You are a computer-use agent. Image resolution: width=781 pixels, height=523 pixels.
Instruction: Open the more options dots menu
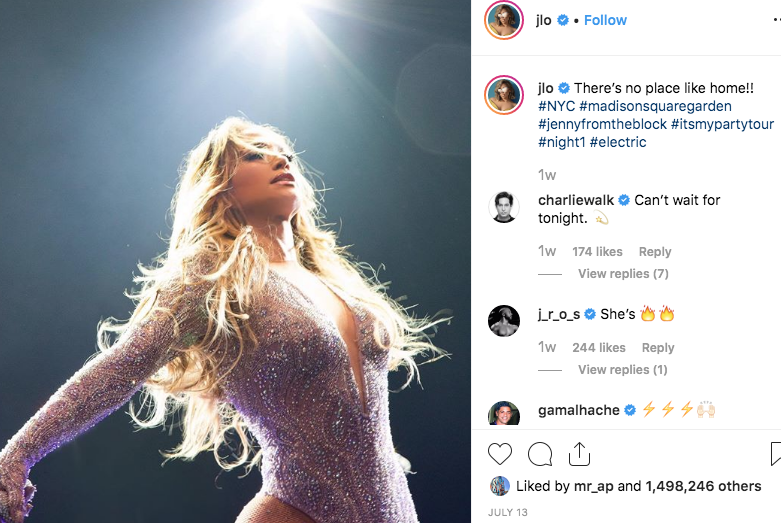click(777, 20)
